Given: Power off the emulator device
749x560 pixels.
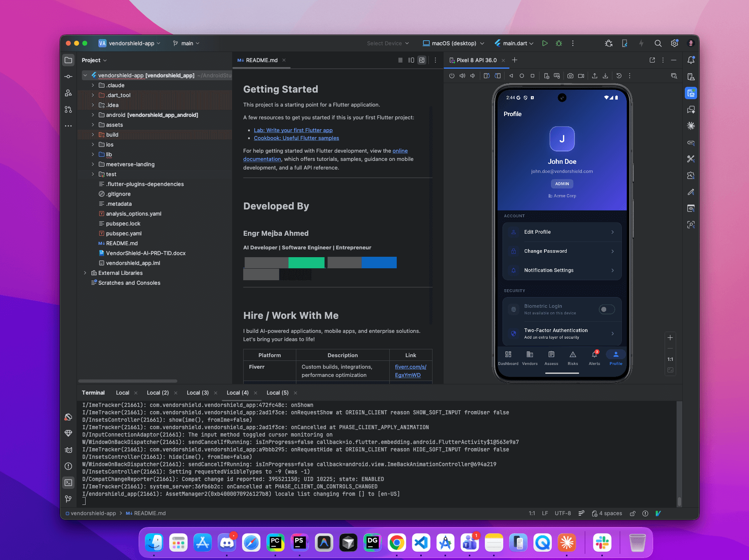Looking at the screenshot, I should pyautogui.click(x=452, y=76).
